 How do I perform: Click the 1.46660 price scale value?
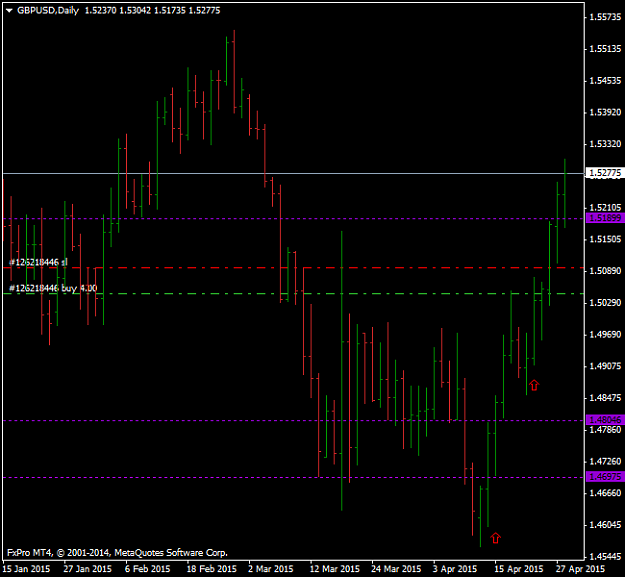pos(605,493)
